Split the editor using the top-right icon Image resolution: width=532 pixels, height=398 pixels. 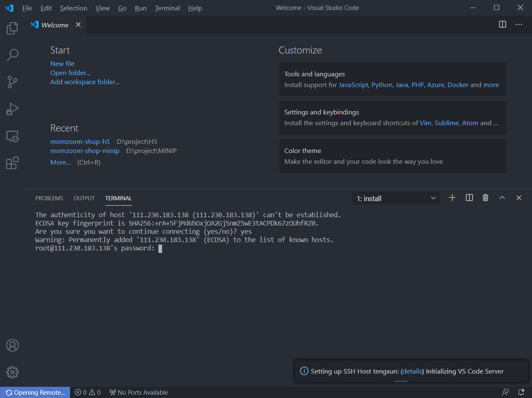502,24
